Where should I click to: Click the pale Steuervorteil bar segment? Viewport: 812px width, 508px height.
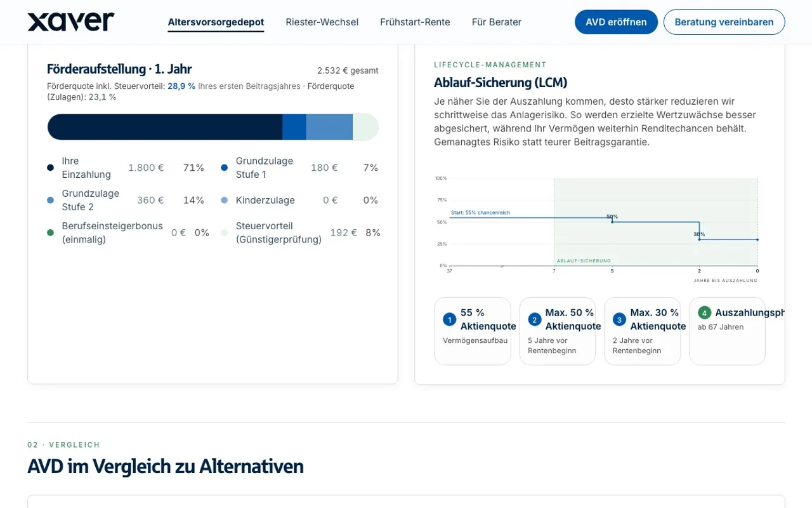(x=365, y=127)
